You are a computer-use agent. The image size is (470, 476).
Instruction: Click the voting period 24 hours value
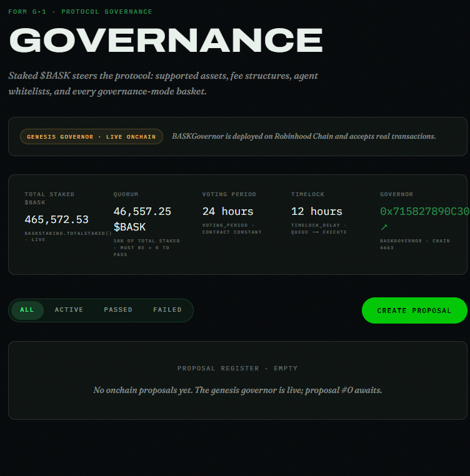click(x=228, y=211)
